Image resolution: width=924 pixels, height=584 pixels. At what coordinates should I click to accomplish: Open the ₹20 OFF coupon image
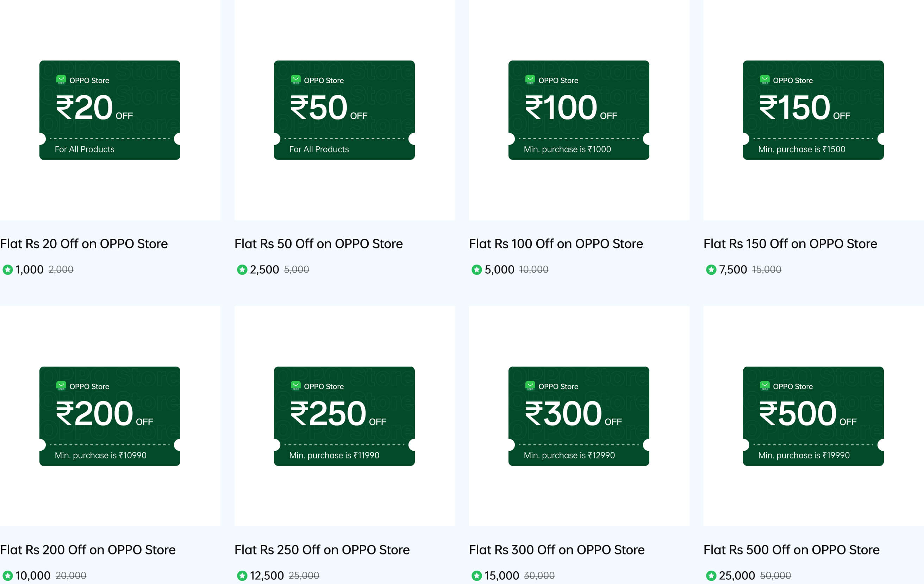110,110
